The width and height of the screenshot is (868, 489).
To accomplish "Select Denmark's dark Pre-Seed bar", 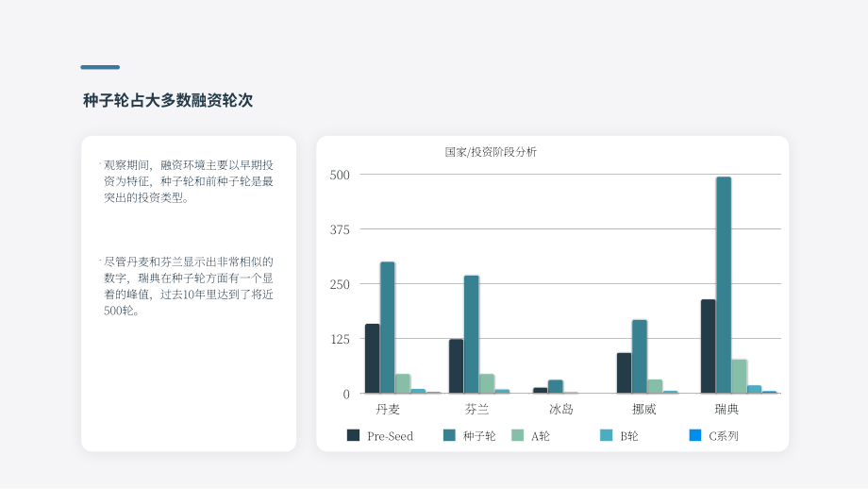I will coord(372,359).
